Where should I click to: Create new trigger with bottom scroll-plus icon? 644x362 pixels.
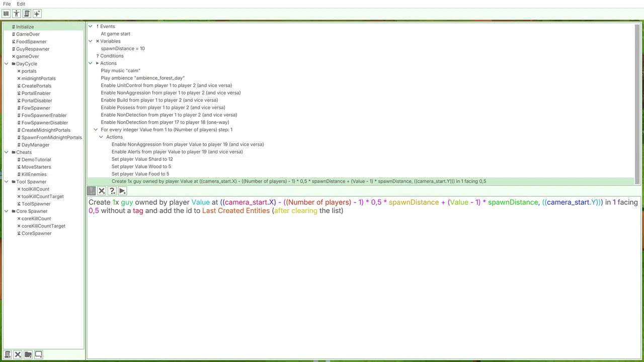(x=8, y=354)
